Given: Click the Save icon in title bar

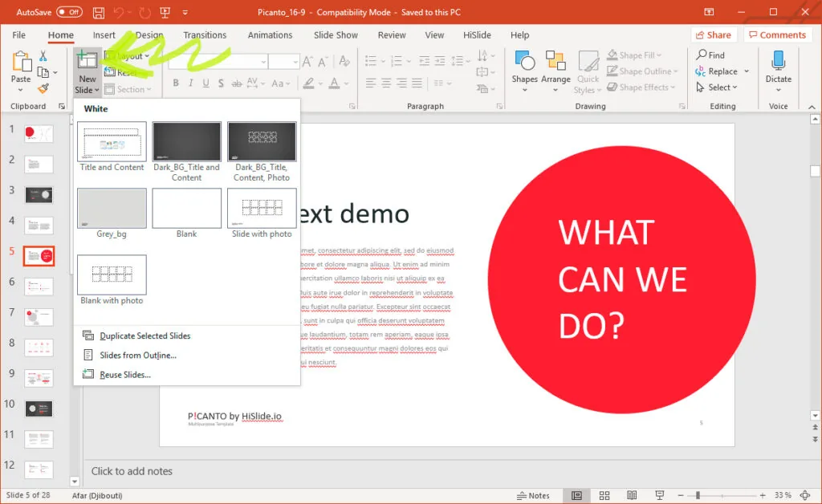Looking at the screenshot, I should [98, 12].
